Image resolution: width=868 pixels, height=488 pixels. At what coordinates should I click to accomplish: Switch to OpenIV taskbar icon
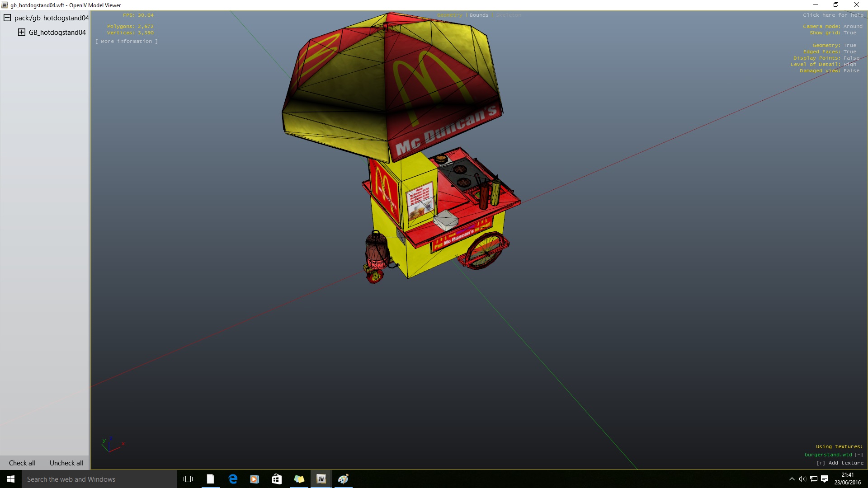tap(321, 479)
